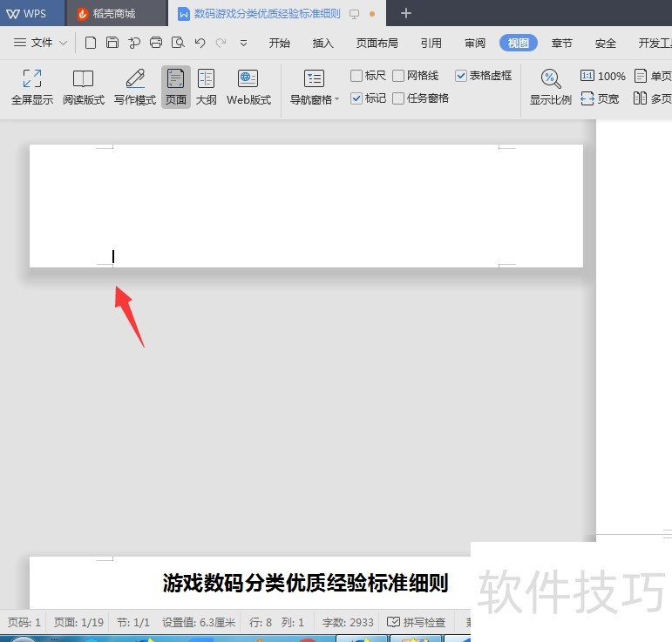Add a new tab with plus button
This screenshot has width=672, height=642.
tap(406, 14)
